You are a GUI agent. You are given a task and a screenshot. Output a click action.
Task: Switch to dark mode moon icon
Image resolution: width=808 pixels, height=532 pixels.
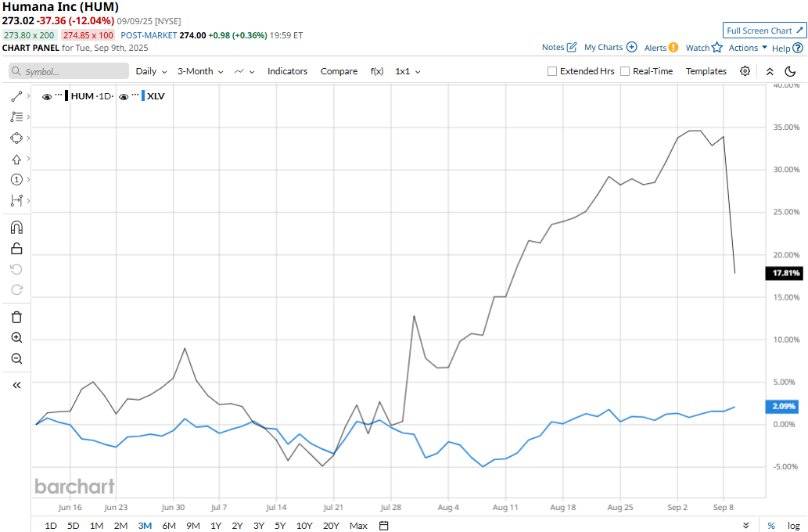tap(790, 71)
